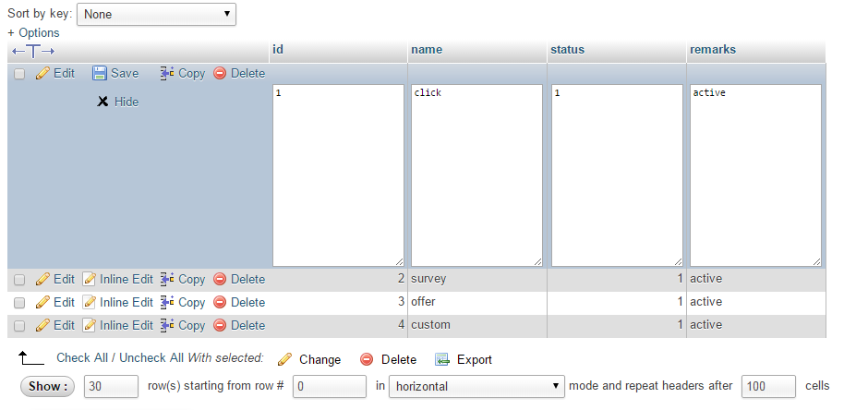Click the Save disk icon in first row
Image resolution: width=868 pixels, height=410 pixels.
point(100,73)
